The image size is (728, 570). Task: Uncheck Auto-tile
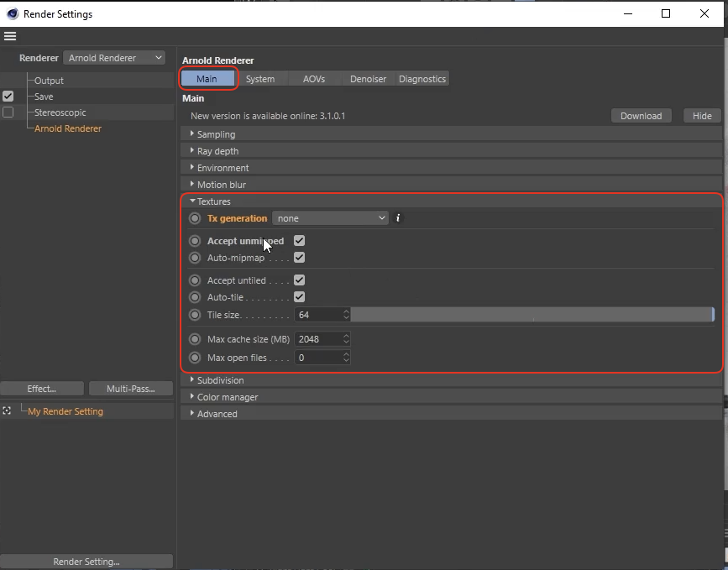pyautogui.click(x=300, y=297)
